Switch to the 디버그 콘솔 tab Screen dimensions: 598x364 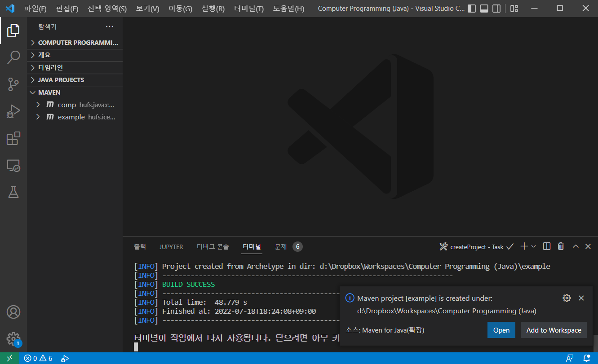[213, 246]
